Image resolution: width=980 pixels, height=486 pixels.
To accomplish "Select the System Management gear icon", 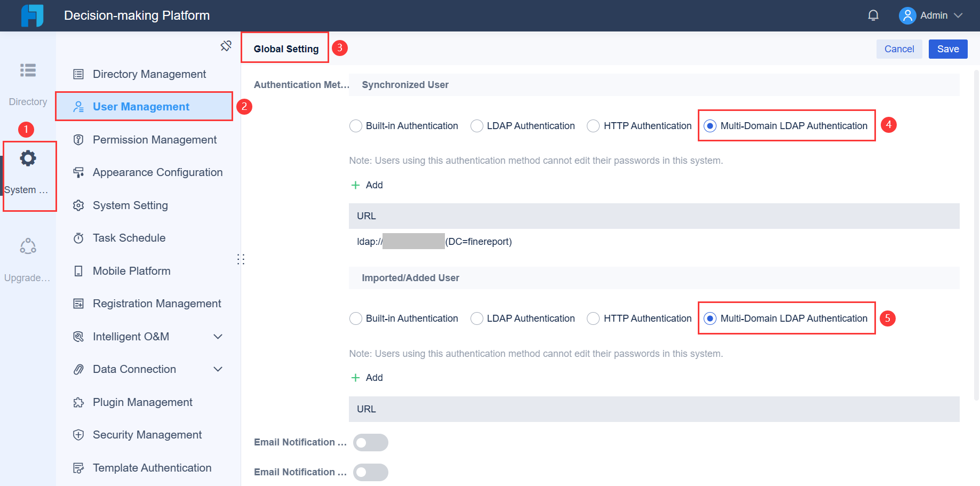I will (x=28, y=158).
